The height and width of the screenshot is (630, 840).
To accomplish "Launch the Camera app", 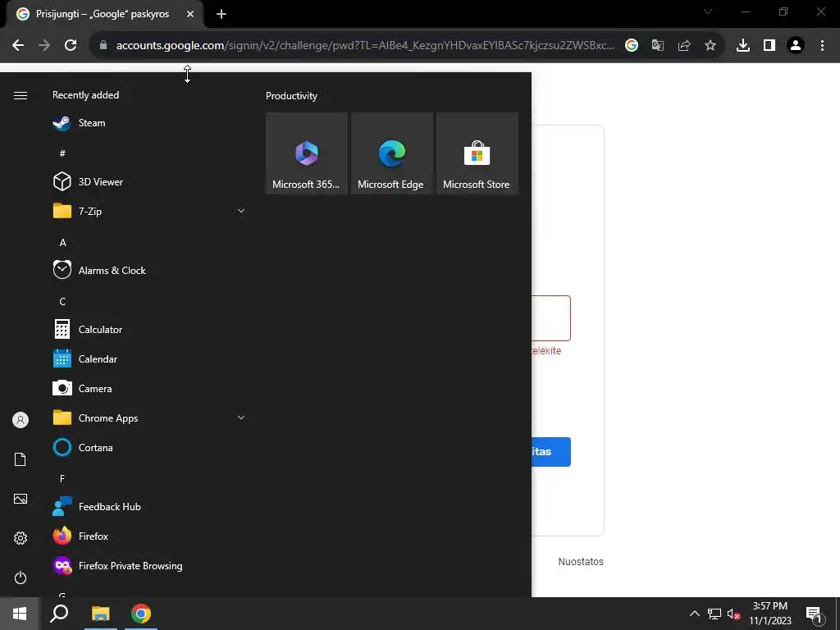I will tap(149, 388).
